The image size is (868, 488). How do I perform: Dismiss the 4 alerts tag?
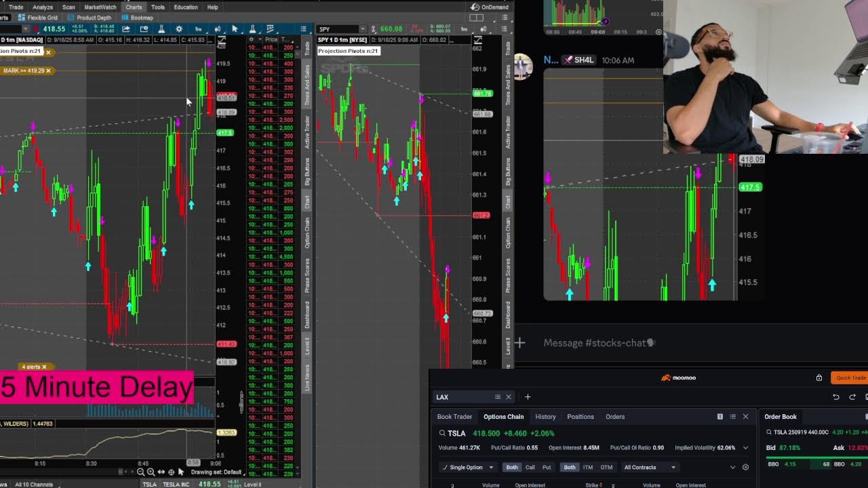44,367
